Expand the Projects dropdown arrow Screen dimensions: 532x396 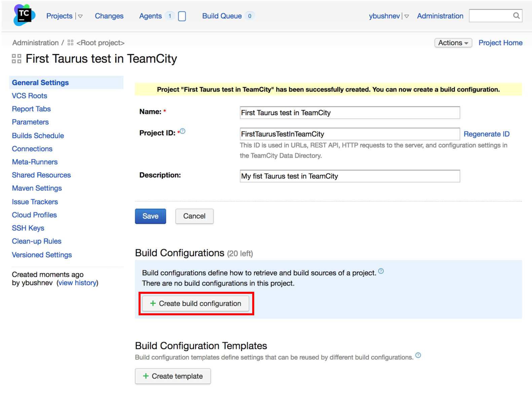(80, 16)
